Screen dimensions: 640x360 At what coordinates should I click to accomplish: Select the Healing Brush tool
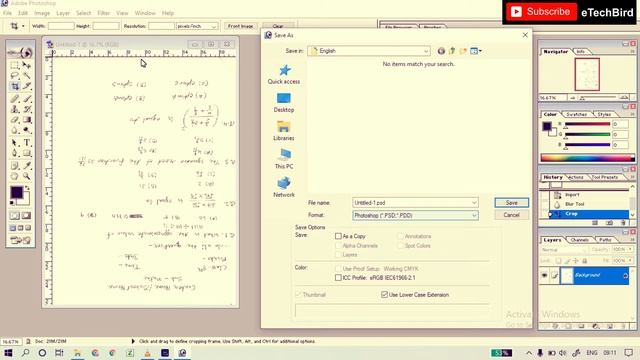point(15,99)
